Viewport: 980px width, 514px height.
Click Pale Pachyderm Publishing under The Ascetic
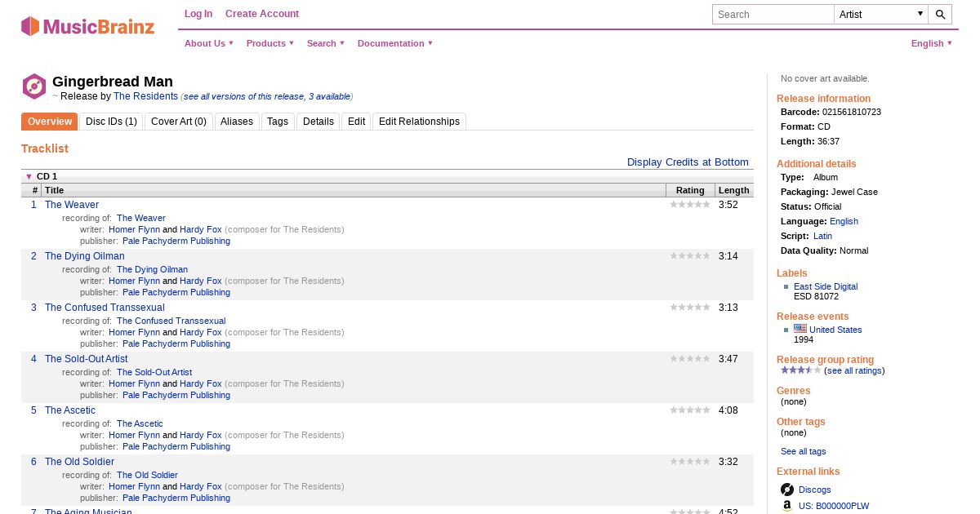[176, 446]
